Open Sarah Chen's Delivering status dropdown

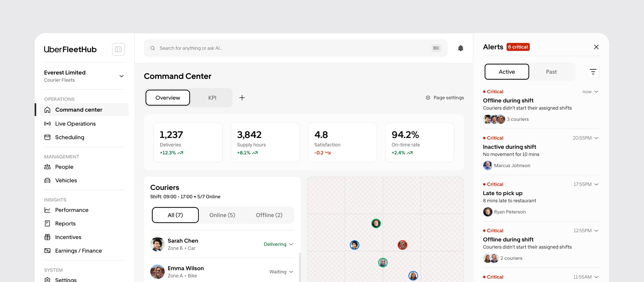pos(278,244)
